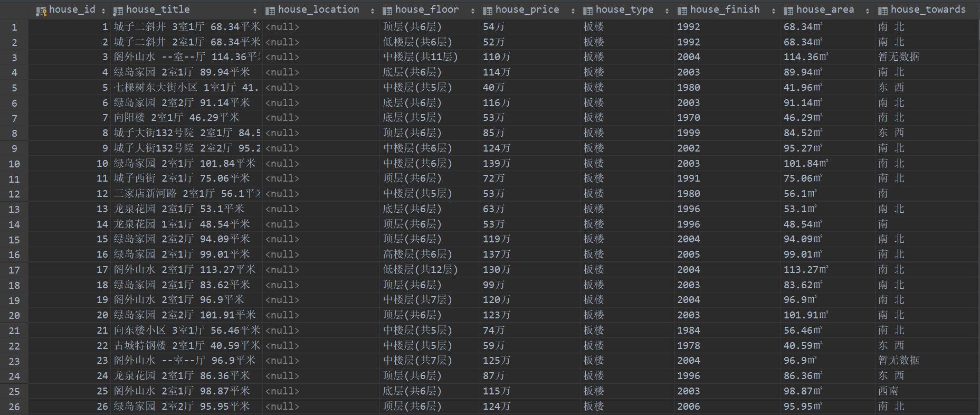Click the column icon beside house_title
The width and height of the screenshot is (980, 415).
pyautogui.click(x=118, y=11)
